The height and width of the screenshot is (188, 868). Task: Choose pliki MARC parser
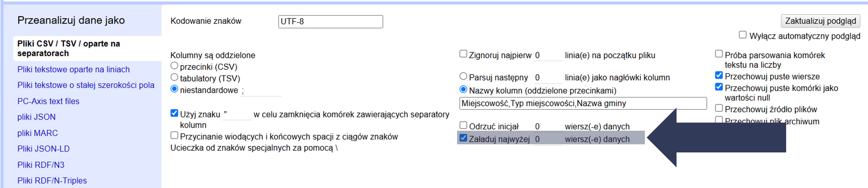[37, 133]
